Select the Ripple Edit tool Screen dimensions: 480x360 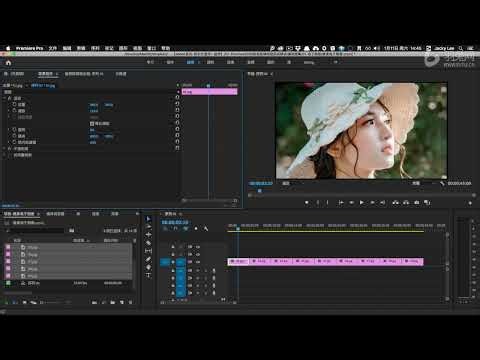(x=149, y=235)
